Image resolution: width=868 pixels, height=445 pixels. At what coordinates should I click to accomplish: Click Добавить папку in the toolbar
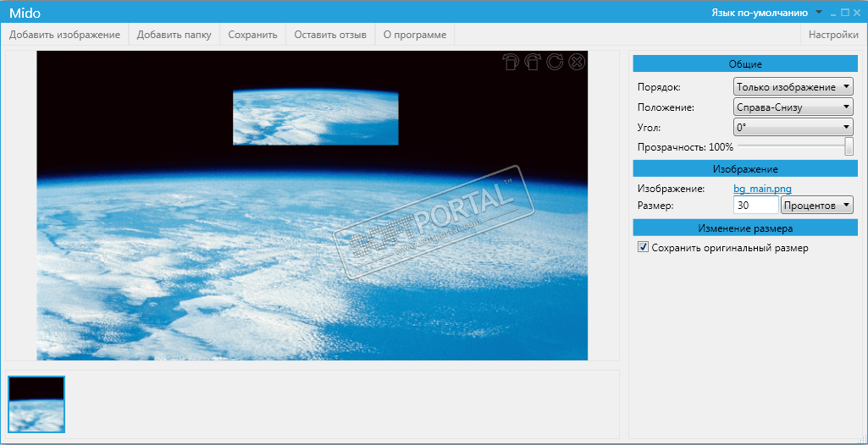point(174,35)
